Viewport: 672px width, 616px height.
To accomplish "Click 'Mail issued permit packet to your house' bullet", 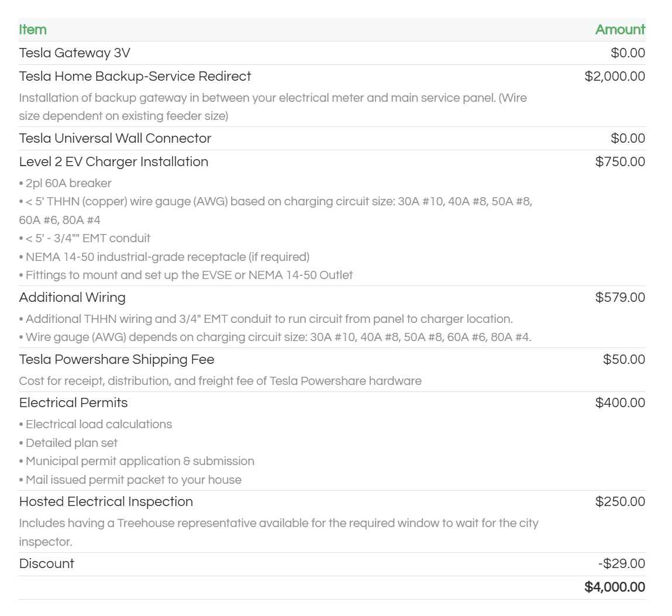I will 130,480.
